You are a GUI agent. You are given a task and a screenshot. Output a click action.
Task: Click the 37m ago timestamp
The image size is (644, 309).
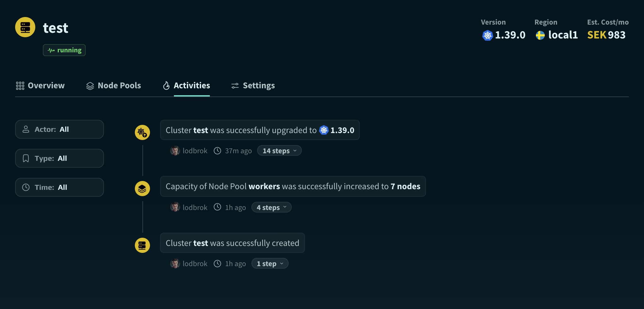point(238,151)
